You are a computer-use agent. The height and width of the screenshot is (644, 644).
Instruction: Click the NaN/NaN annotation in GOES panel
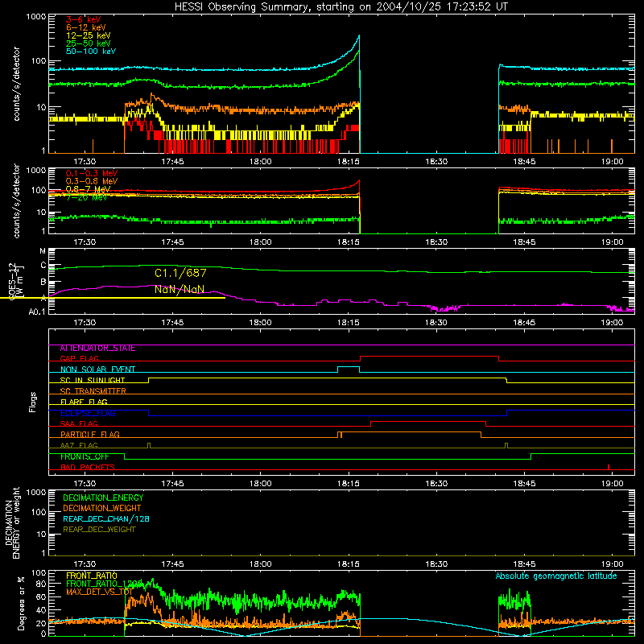click(180, 290)
